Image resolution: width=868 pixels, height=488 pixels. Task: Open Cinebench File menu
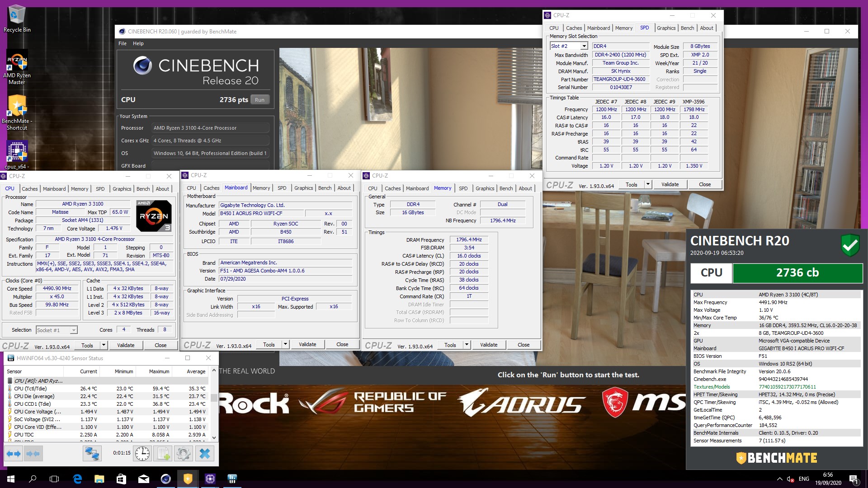click(x=123, y=43)
